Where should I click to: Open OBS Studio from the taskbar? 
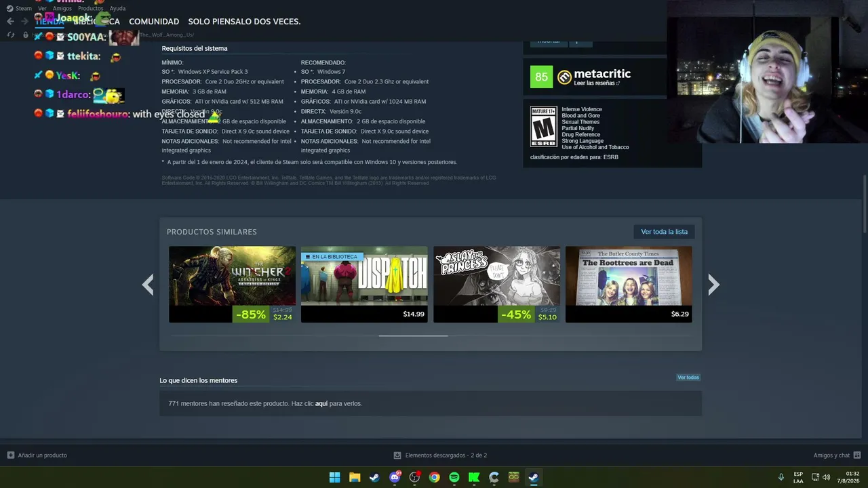click(x=414, y=477)
